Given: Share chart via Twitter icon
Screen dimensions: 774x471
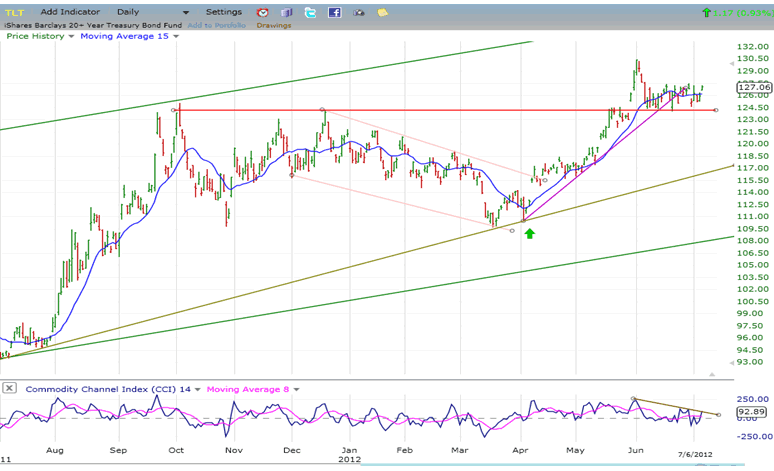Looking at the screenshot, I should point(310,12).
